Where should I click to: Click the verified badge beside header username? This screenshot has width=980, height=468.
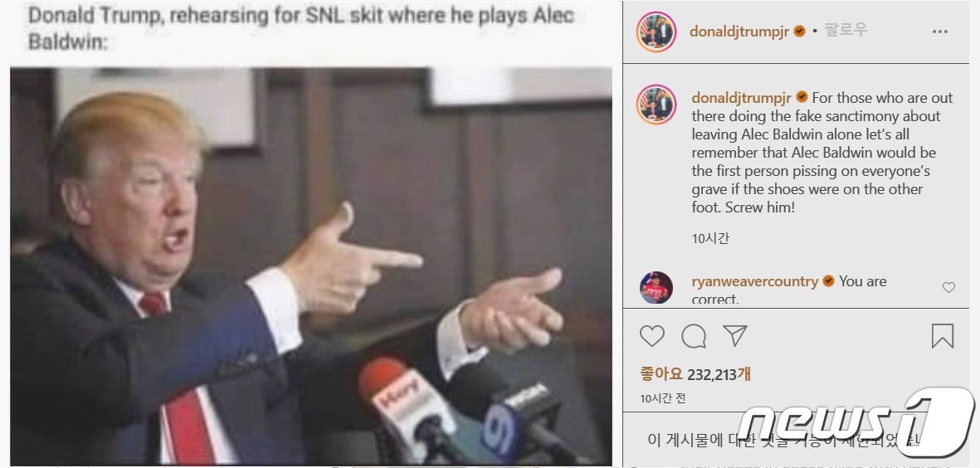799,32
